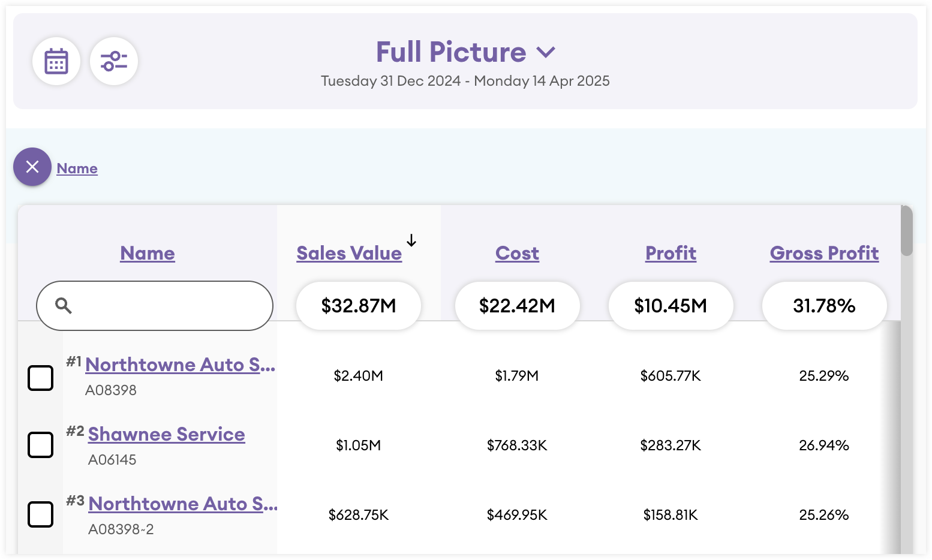The image size is (932, 560).
Task: Open the Shawnee Service customer link
Action: click(167, 434)
